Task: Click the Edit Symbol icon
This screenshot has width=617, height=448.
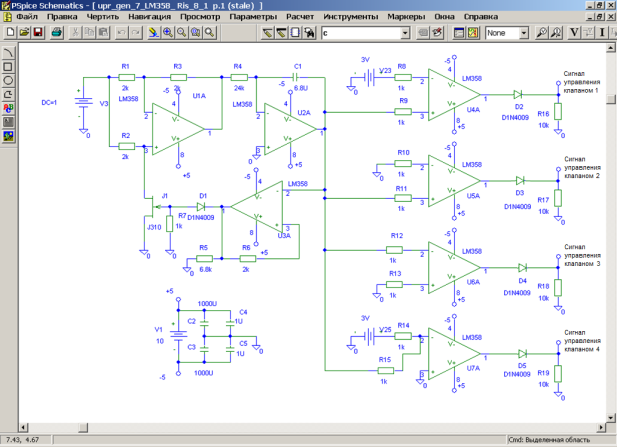Action: click(x=437, y=32)
